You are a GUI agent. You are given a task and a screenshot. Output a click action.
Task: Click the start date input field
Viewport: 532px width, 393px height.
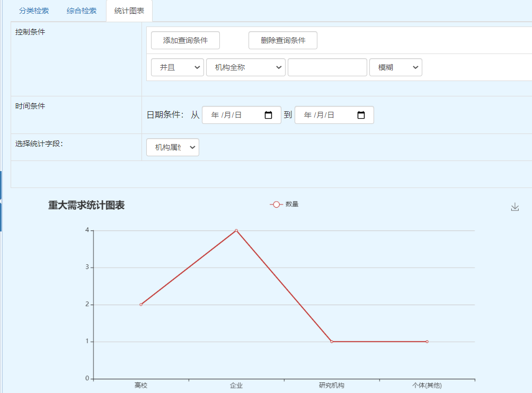point(242,115)
